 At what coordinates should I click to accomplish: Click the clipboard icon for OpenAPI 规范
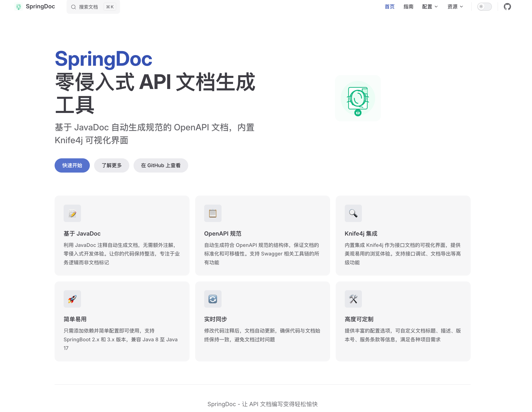(213, 213)
